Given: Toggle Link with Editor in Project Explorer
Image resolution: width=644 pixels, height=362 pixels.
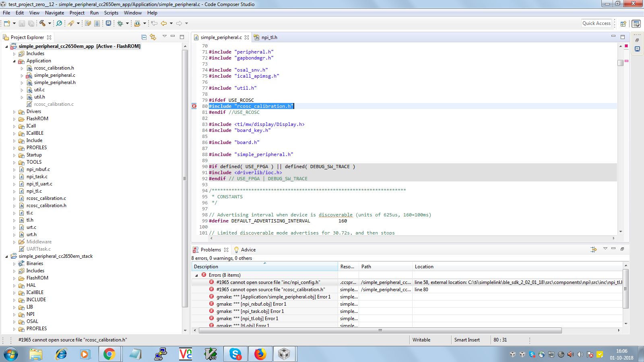Looking at the screenshot, I should [x=153, y=37].
